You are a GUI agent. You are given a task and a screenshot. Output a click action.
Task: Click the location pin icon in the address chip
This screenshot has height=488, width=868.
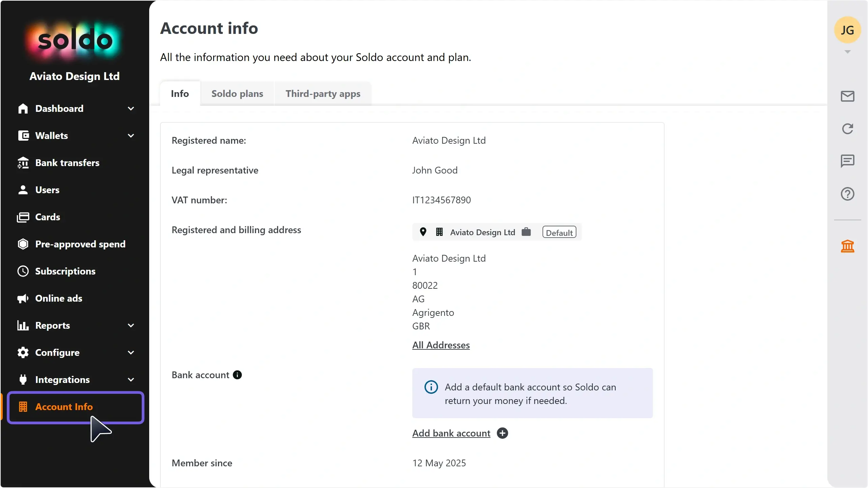[423, 232]
